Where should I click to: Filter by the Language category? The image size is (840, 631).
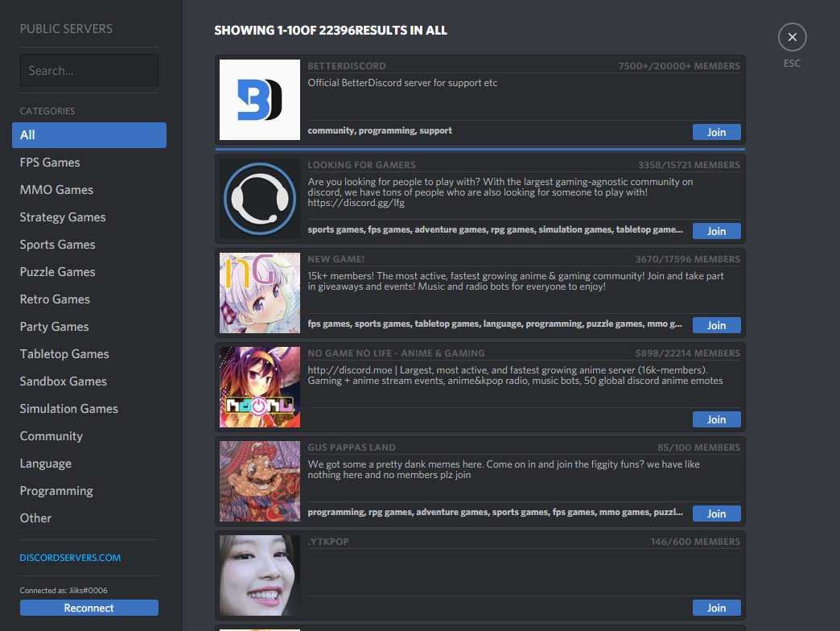(x=89, y=464)
